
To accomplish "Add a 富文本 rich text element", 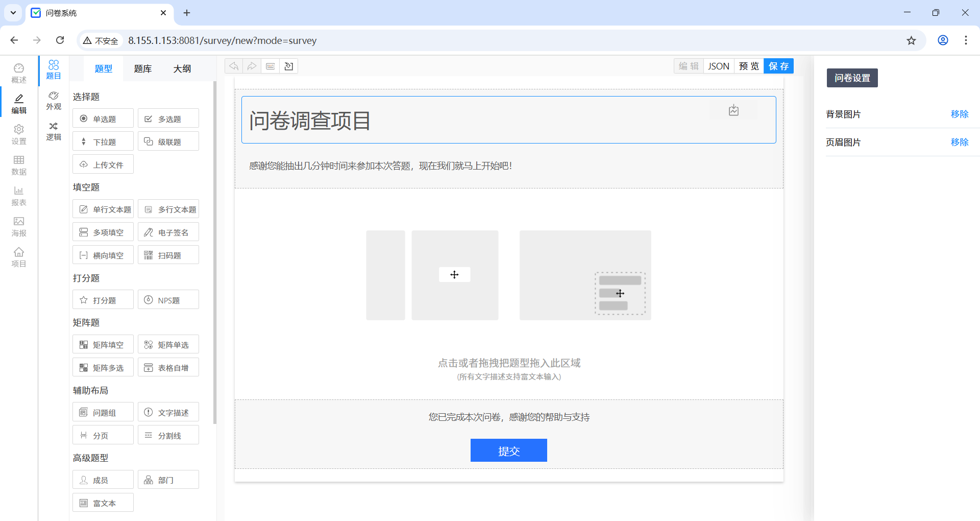I will click(103, 503).
